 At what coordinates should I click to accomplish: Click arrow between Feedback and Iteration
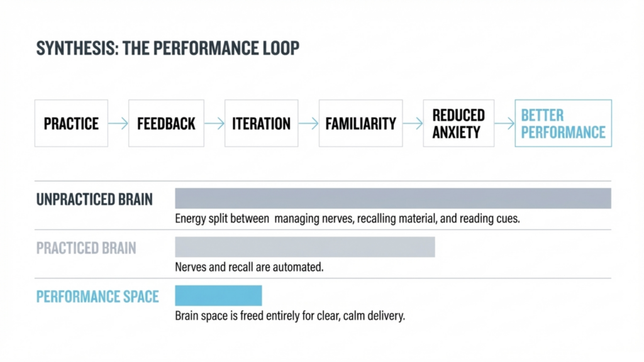[214, 123]
